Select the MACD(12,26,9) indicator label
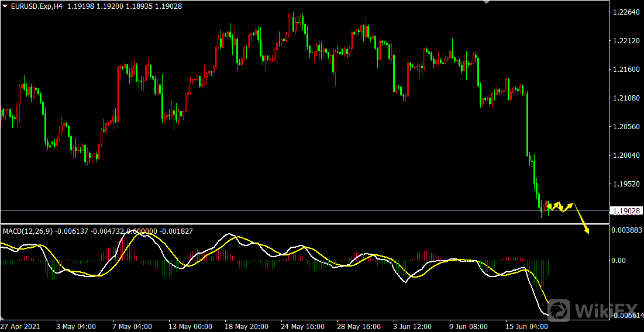Screen dimensions: 644x332 pyautogui.click(x=27, y=231)
